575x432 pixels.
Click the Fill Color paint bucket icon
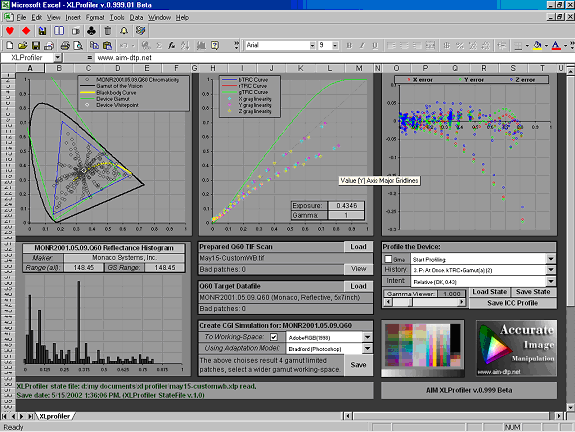537,45
